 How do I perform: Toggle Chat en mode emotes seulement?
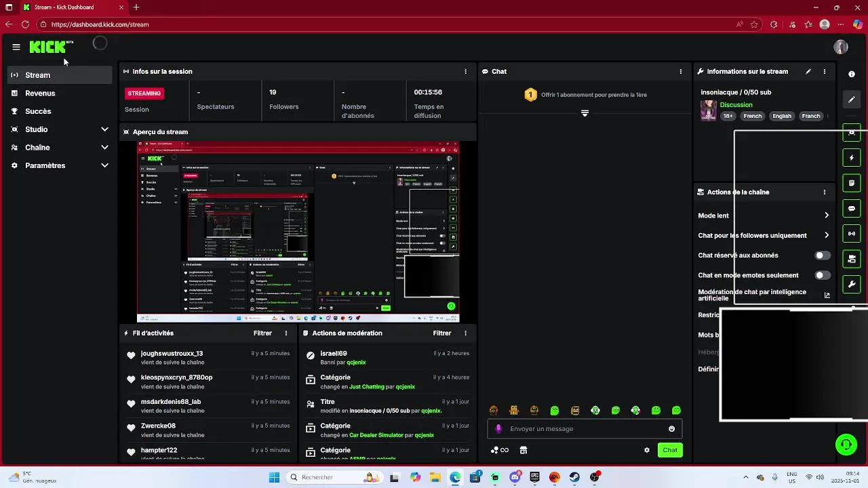tap(822, 275)
